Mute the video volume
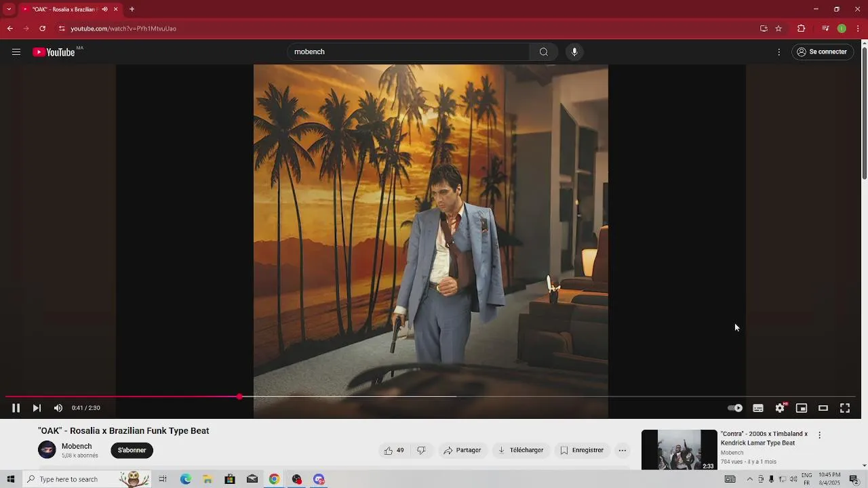This screenshot has height=488, width=868. (58, 408)
